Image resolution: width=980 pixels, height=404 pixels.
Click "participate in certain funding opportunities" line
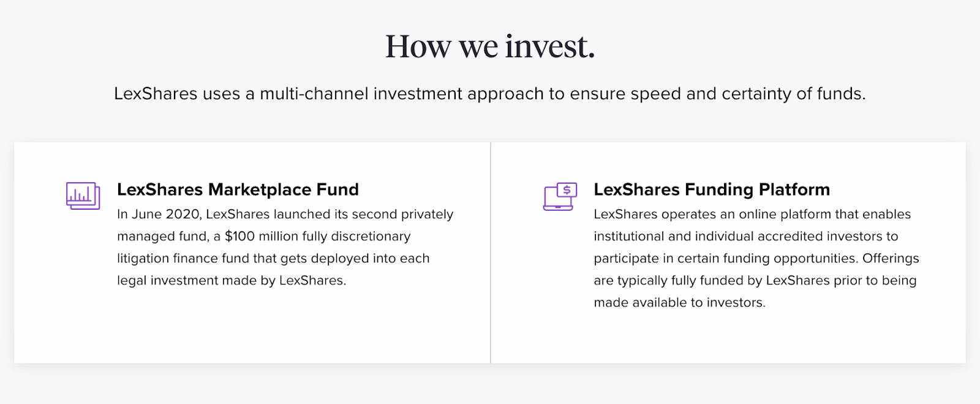(x=756, y=258)
